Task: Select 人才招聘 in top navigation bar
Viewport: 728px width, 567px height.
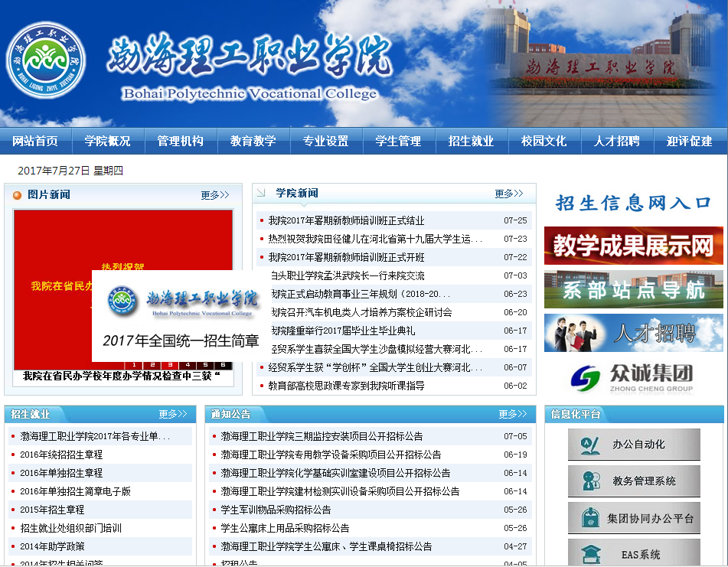Action: (616, 141)
